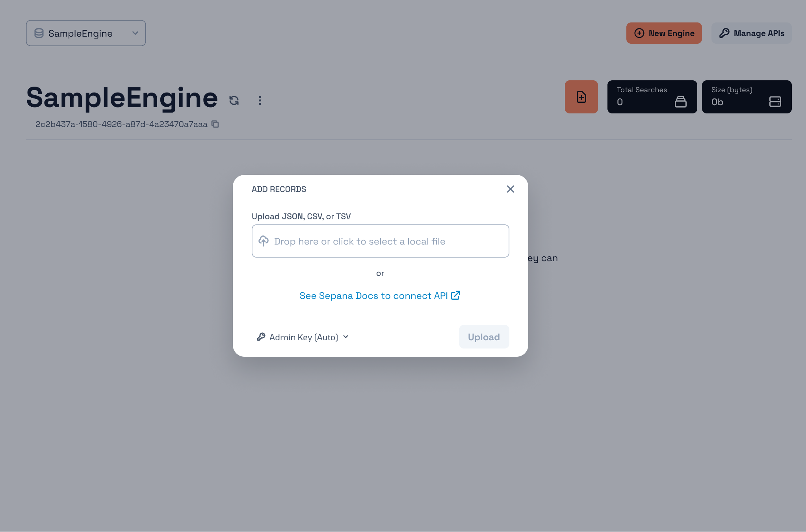The height and width of the screenshot is (532, 806).
Task: Click the chevron in engine selector
Action: tap(135, 33)
